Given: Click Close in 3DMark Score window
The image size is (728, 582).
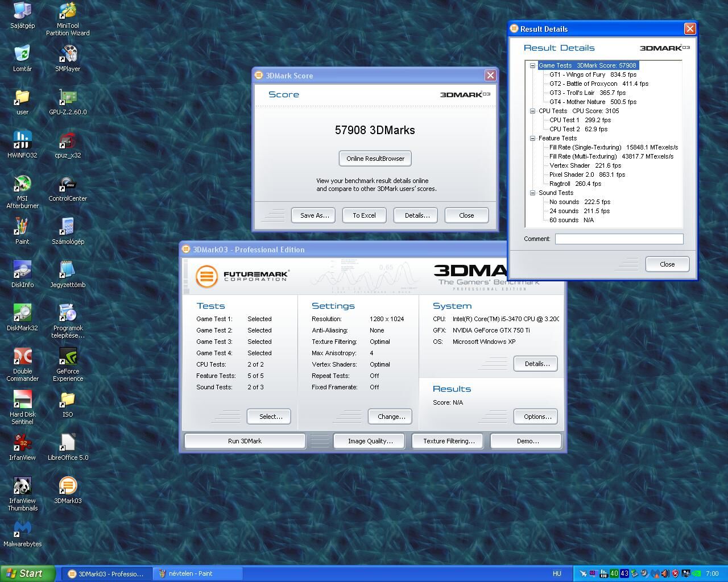Looking at the screenshot, I should pyautogui.click(x=466, y=215).
